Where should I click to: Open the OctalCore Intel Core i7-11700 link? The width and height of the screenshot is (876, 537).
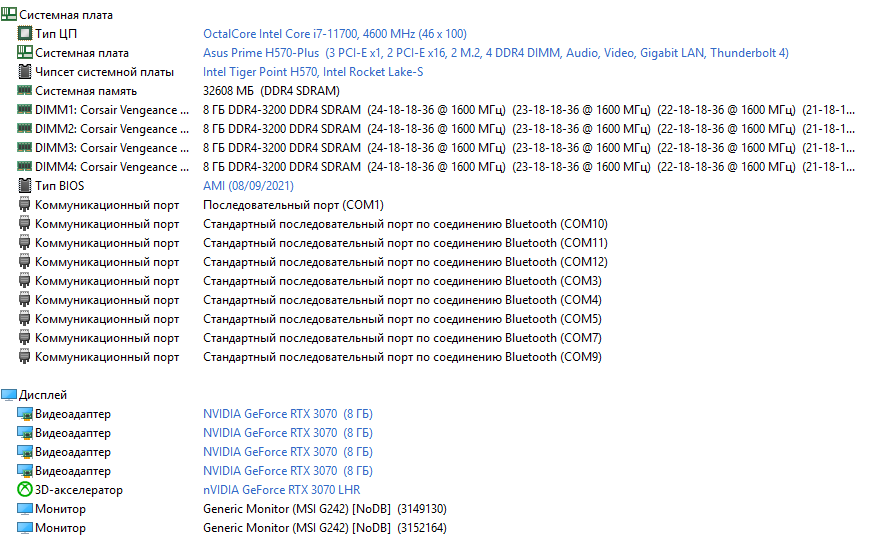(335, 34)
